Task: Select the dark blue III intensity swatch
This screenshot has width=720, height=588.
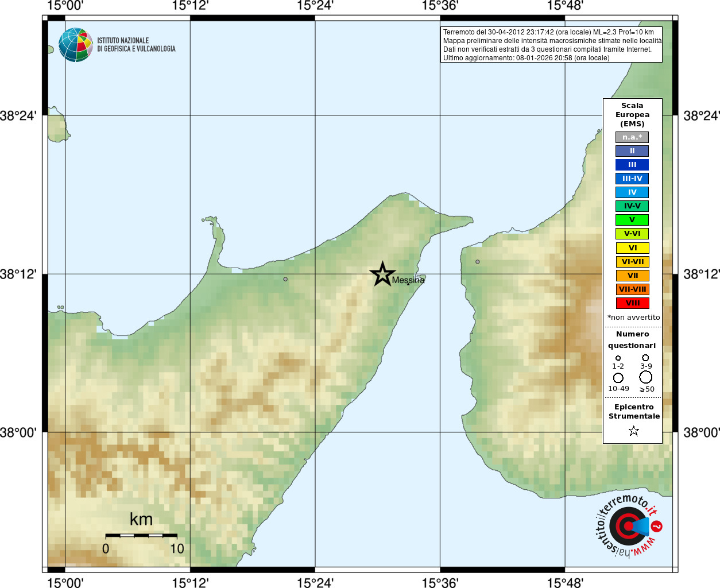Action: point(632,165)
